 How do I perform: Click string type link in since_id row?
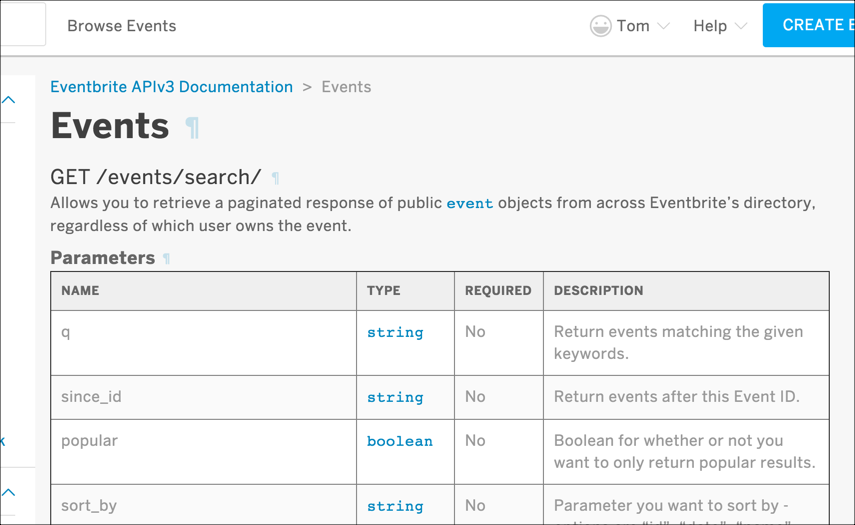(x=395, y=397)
